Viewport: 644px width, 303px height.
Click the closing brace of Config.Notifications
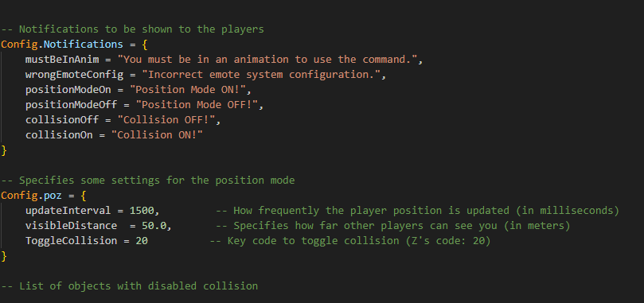(x=4, y=150)
